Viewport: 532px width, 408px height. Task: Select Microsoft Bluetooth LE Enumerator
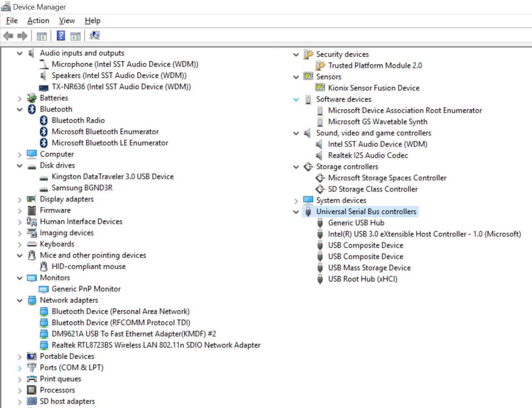click(110, 143)
